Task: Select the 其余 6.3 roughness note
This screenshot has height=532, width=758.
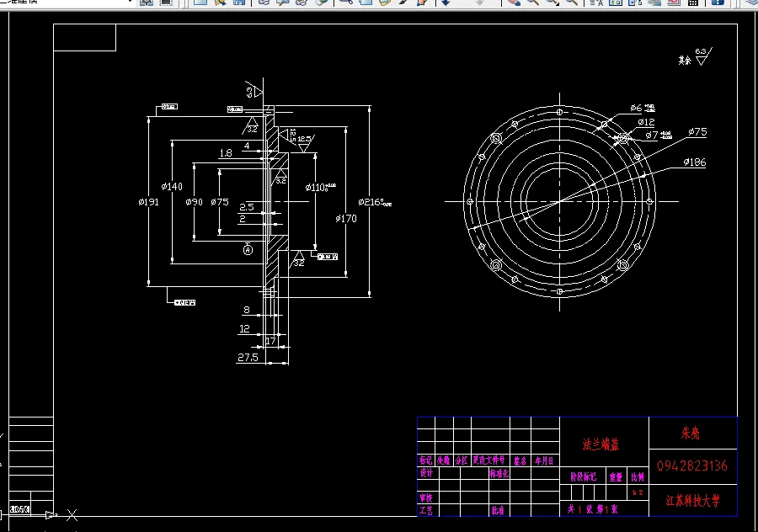Action: pyautogui.click(x=695, y=57)
